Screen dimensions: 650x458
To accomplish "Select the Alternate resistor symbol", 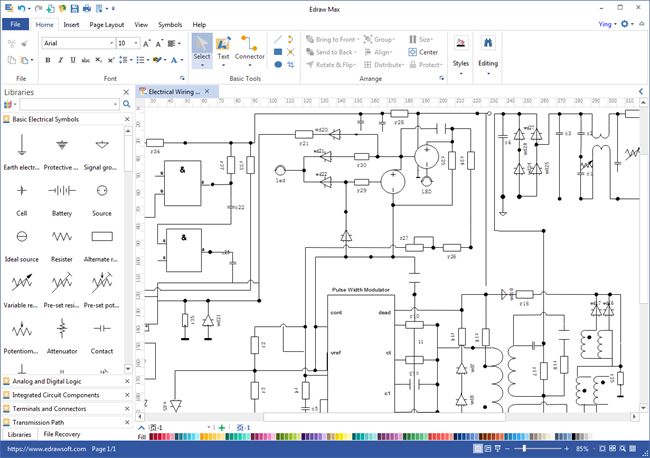I will [102, 236].
